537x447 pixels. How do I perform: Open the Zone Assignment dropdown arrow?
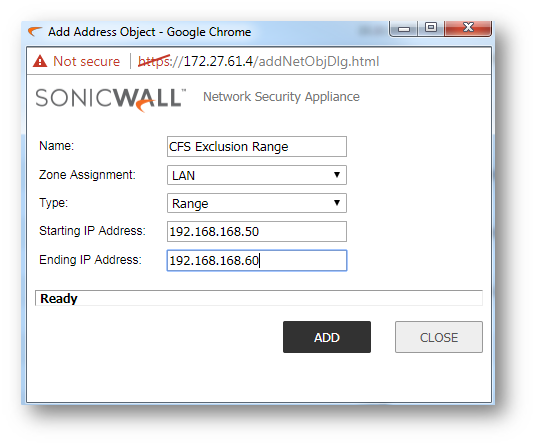(x=337, y=175)
